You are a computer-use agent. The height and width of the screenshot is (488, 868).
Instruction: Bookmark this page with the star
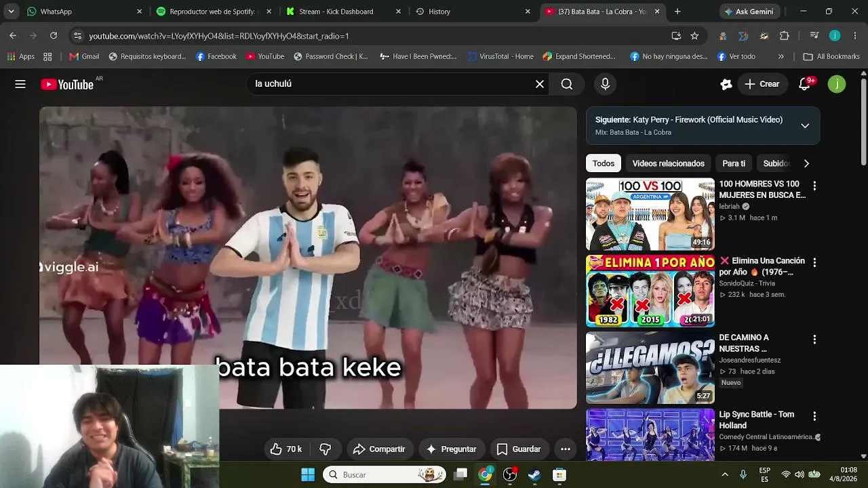[694, 36]
